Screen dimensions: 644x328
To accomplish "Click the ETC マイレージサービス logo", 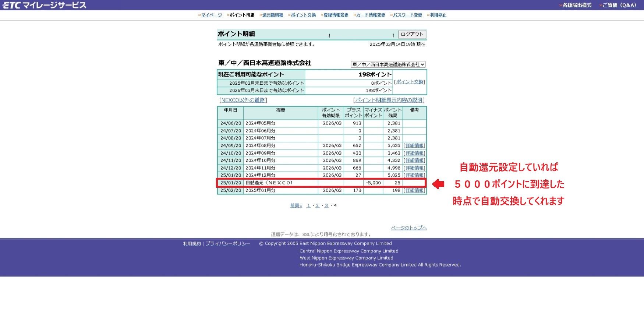I will coord(45,5).
